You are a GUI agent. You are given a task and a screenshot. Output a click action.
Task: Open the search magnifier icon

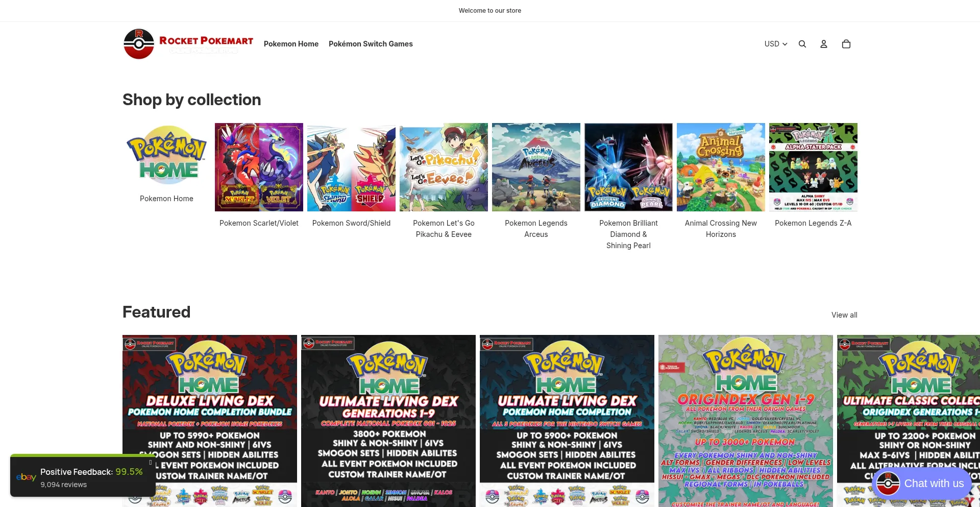802,44
